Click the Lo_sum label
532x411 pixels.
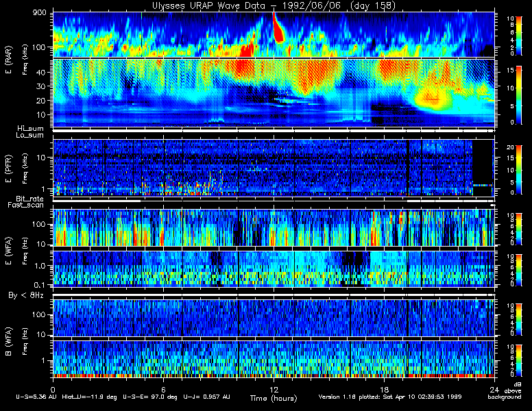click(x=29, y=135)
